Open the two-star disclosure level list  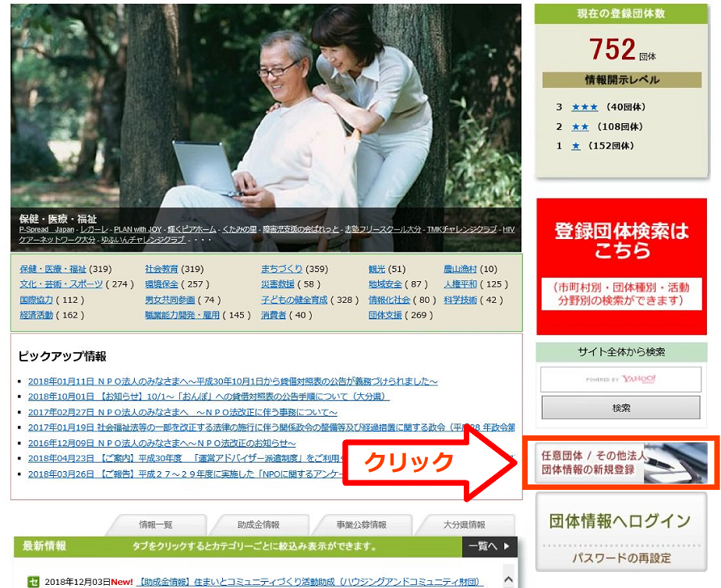[579, 126]
